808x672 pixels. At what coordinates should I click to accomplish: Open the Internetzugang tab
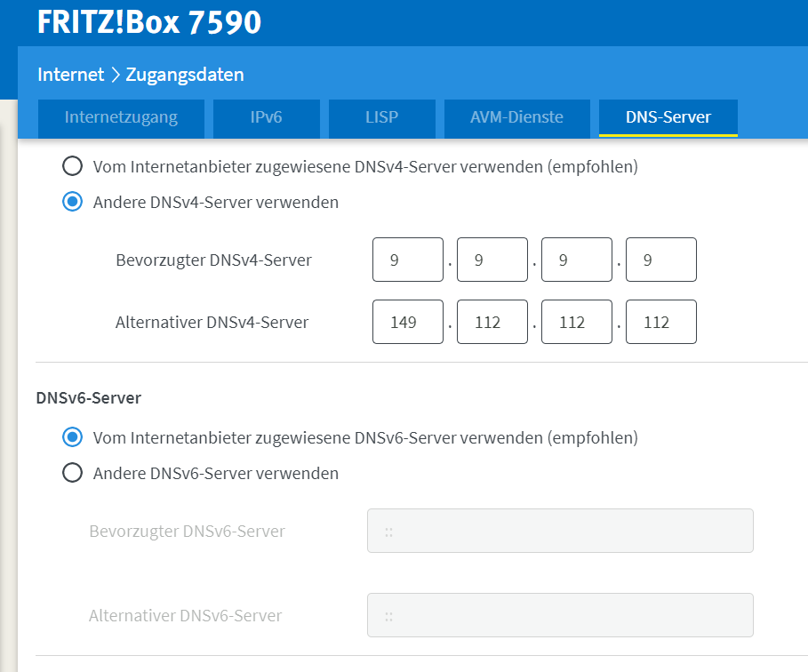pyautogui.click(x=121, y=118)
